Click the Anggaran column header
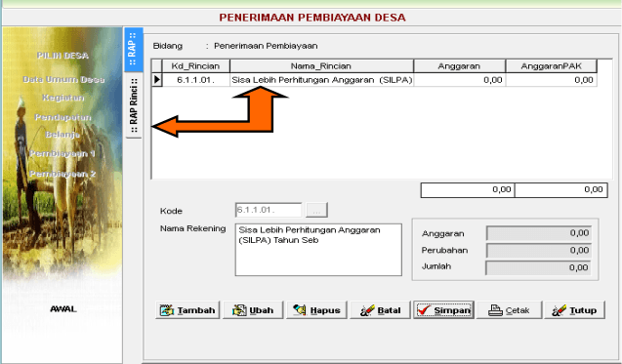The image size is (622, 364). pos(459,66)
